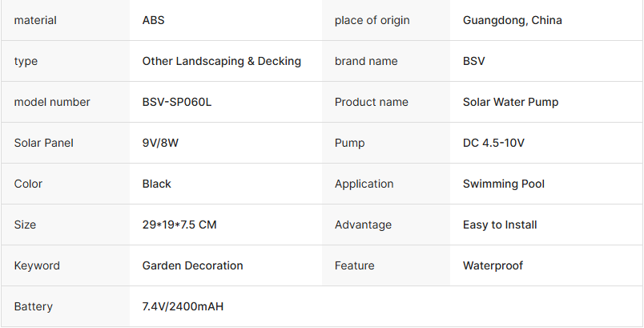Click the 29*19*7.5 CM size value
The width and height of the screenshot is (644, 328).
[x=179, y=225]
